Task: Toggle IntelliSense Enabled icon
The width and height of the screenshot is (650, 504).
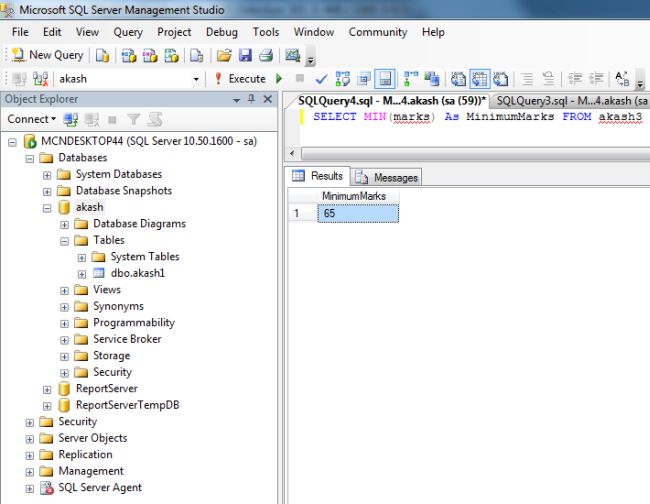Action: 385,79
